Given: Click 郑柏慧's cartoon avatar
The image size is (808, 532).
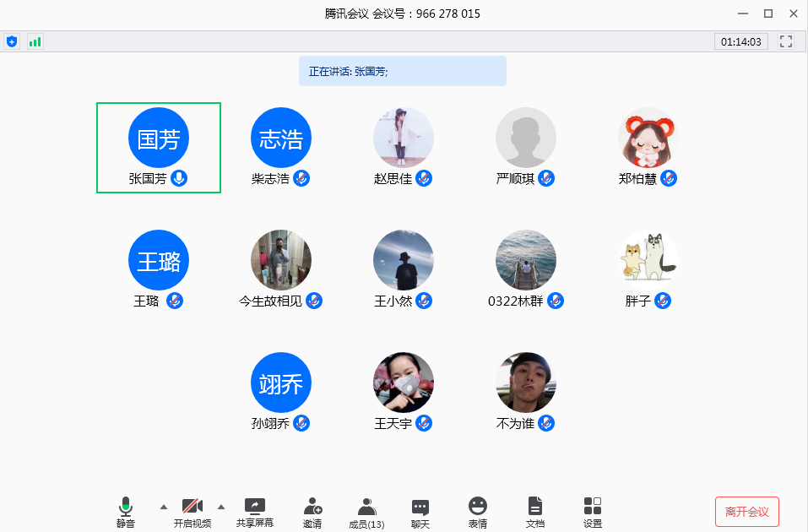Looking at the screenshot, I should [x=648, y=138].
